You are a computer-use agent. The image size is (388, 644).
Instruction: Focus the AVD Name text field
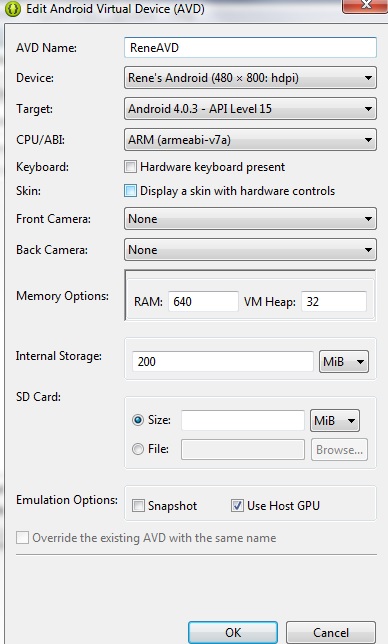pos(250,48)
